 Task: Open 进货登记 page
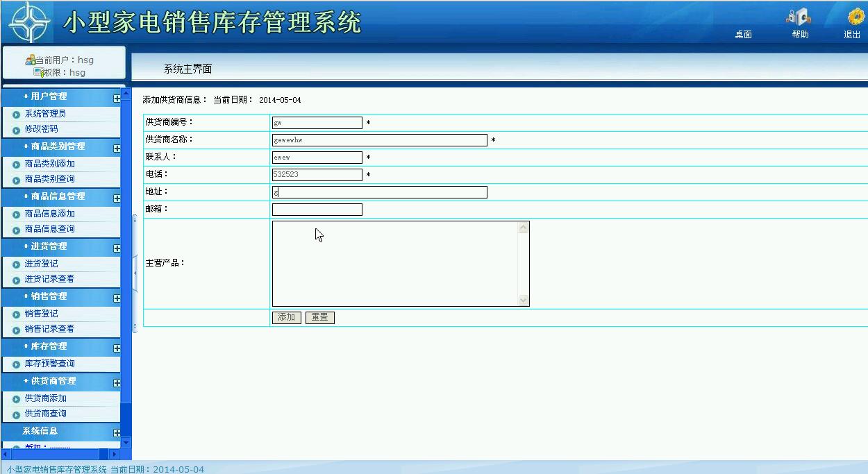click(41, 264)
